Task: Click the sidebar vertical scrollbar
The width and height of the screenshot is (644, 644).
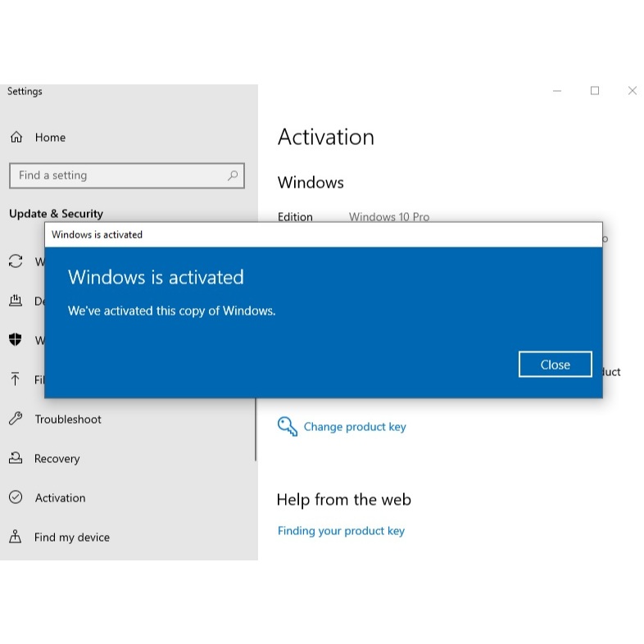Action: pos(256,430)
